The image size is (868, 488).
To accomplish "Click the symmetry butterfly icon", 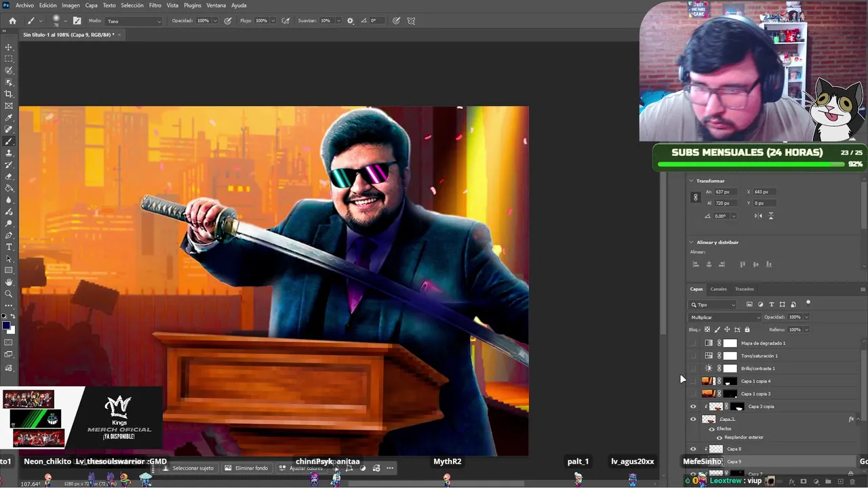I will [411, 21].
